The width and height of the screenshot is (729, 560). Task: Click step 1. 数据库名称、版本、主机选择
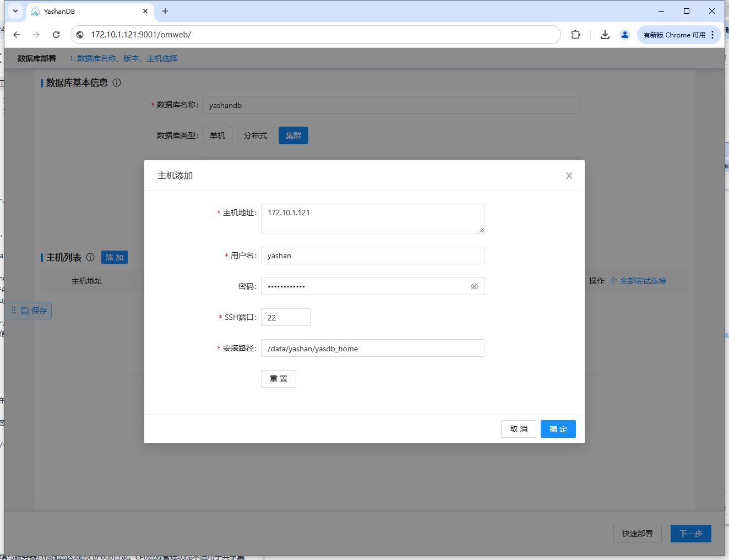click(x=123, y=58)
